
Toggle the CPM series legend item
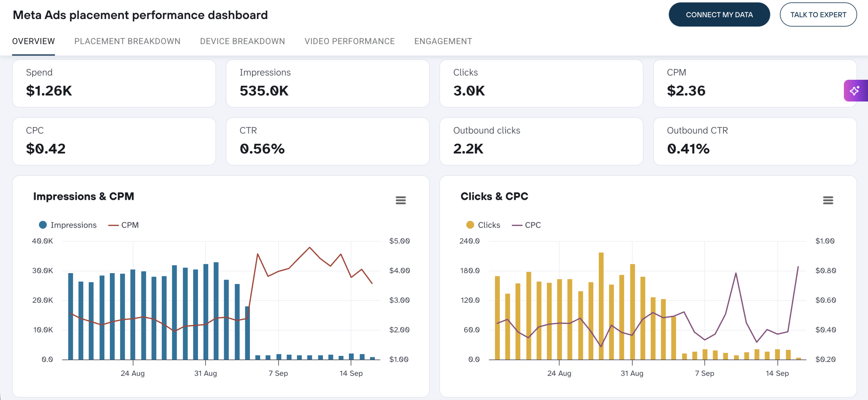point(123,225)
